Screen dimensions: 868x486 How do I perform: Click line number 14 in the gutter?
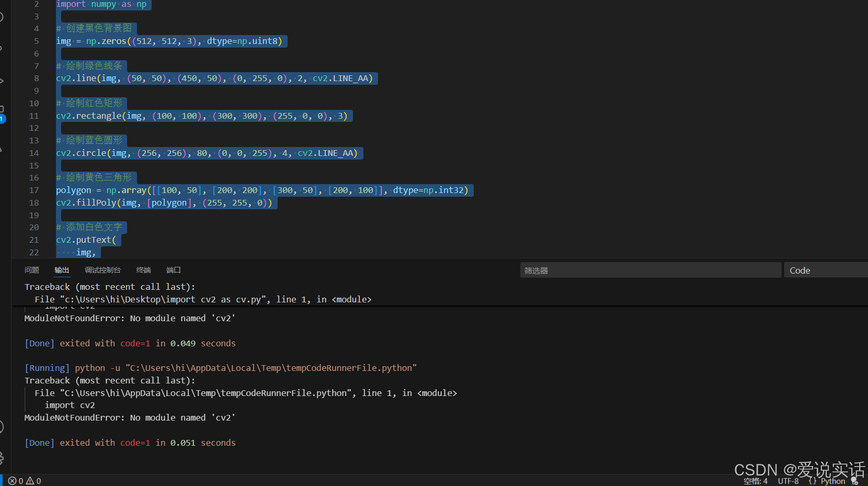tap(33, 153)
